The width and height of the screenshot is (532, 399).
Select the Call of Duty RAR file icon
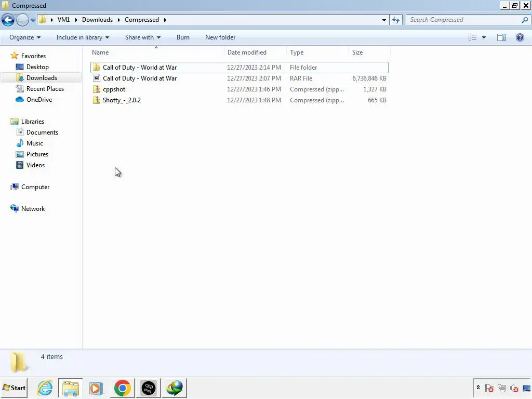click(x=97, y=78)
